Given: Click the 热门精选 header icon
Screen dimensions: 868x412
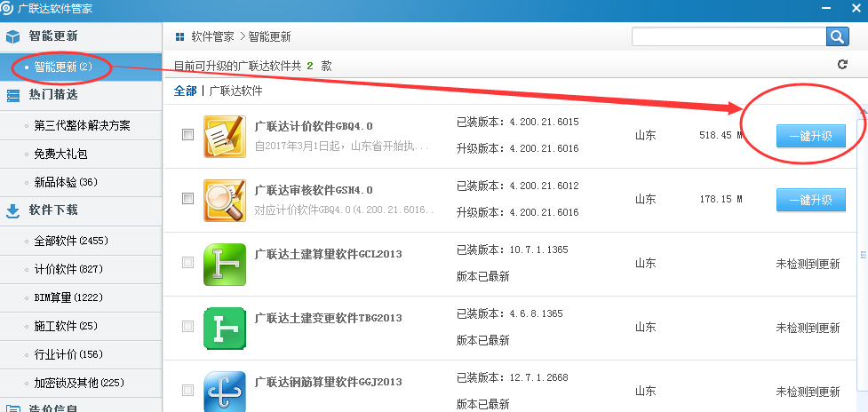Looking at the screenshot, I should coord(12,95).
